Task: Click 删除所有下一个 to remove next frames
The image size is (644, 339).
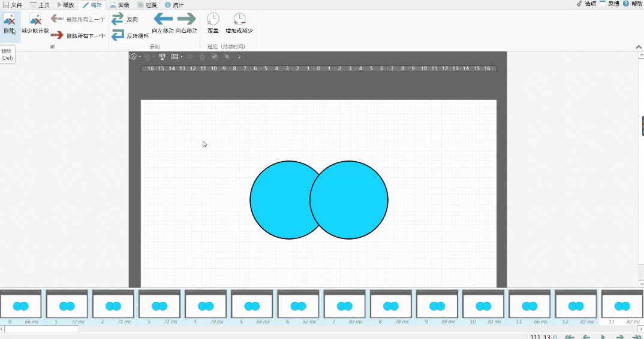Action: 77,36
